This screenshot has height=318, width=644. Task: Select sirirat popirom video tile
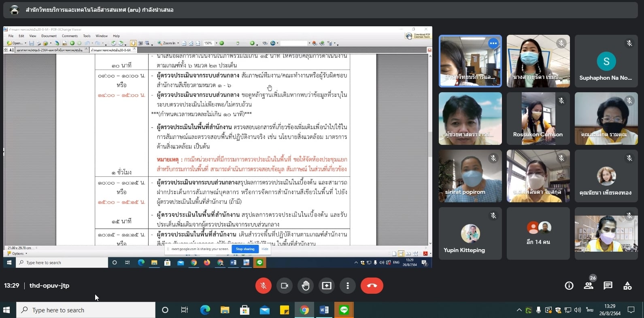point(470,176)
